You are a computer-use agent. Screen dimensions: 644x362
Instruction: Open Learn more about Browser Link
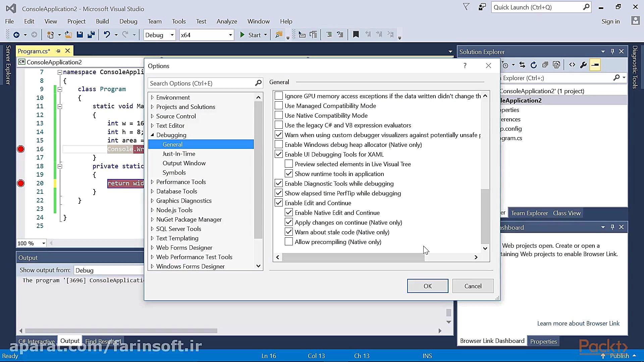click(578, 323)
